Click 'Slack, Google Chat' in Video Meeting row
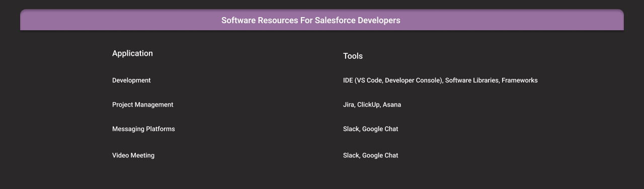644x189 pixels. click(370, 155)
